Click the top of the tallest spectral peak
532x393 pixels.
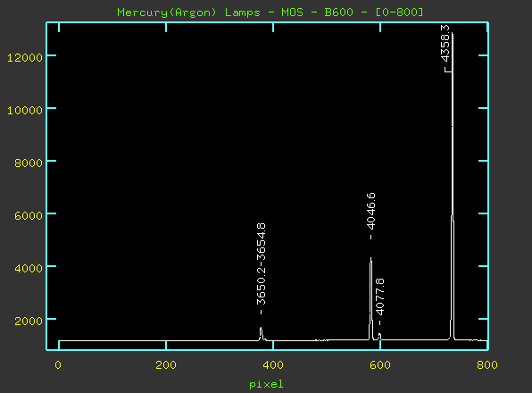453,33
